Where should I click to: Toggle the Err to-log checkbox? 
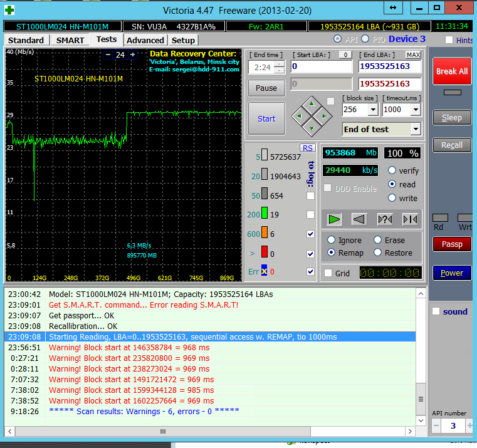[310, 271]
